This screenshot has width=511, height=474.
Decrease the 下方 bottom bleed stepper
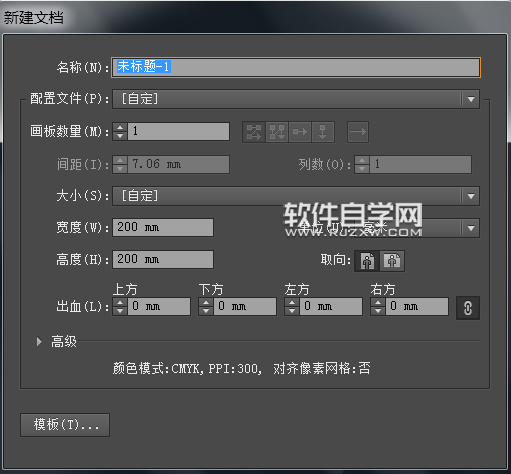(206, 311)
